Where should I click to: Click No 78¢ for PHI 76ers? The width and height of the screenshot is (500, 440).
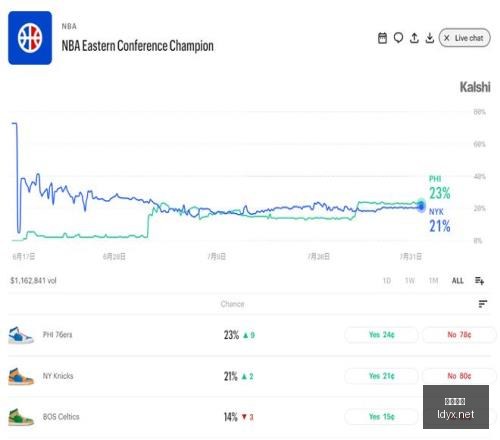point(459,335)
